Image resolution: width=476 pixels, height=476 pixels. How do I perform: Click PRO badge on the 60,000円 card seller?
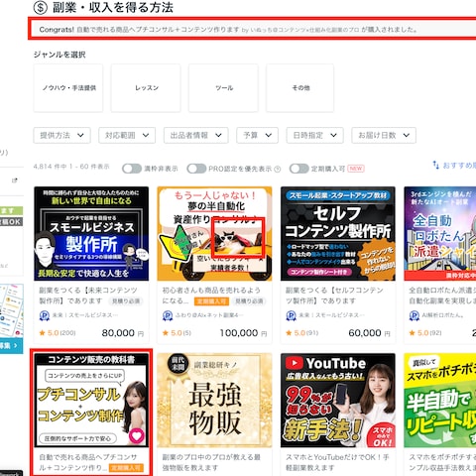tap(291, 315)
